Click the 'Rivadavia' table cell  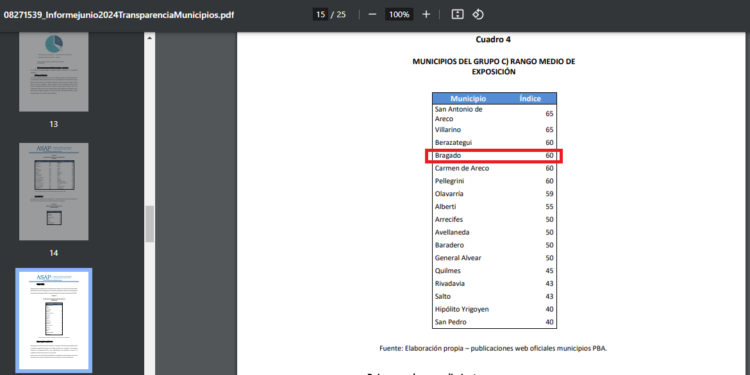[449, 284]
